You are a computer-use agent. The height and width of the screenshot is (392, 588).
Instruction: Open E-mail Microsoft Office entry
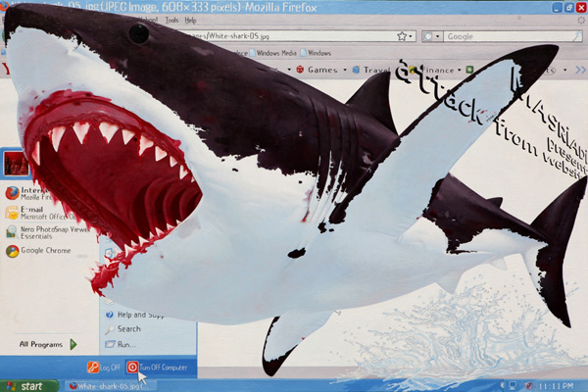click(x=39, y=213)
